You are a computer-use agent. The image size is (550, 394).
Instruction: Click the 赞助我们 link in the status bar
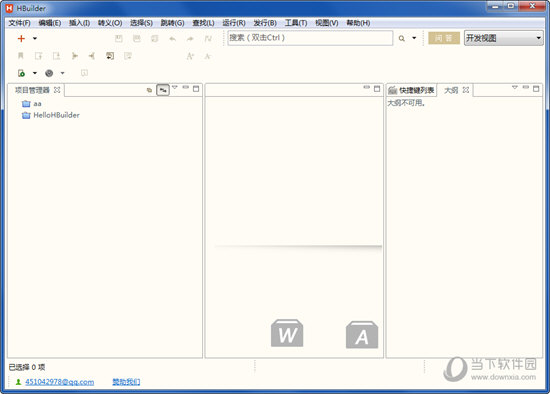(x=126, y=382)
